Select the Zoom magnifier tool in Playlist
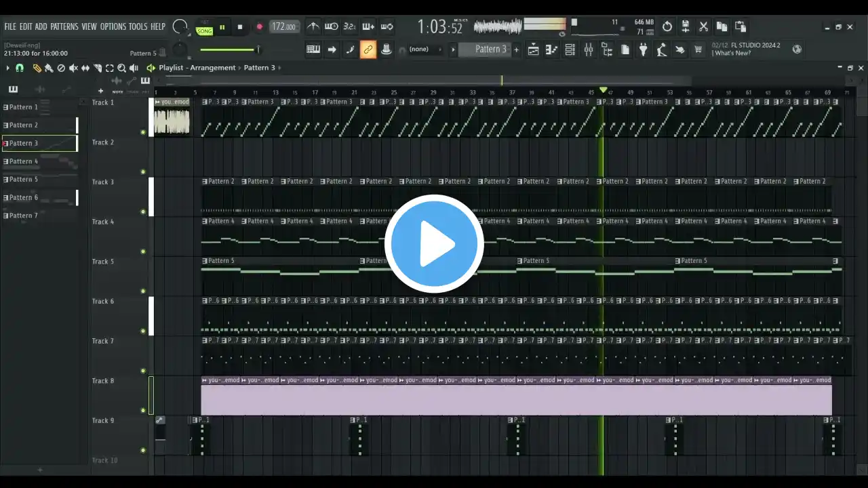The image size is (868, 488). coord(122,68)
